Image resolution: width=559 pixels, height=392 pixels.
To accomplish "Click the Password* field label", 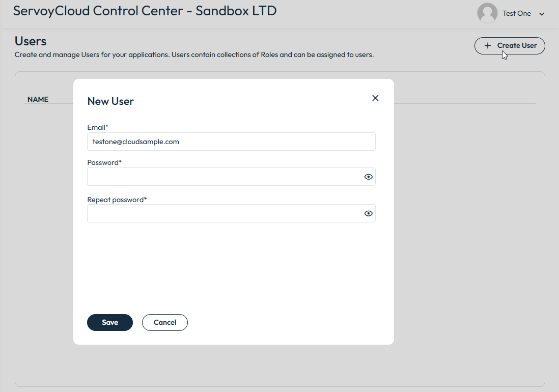I will point(104,162).
